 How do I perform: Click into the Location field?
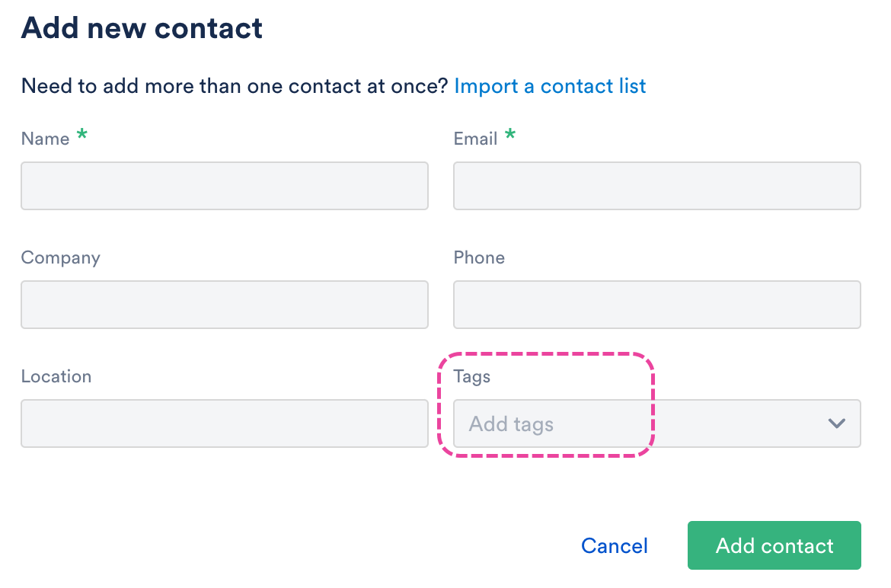pos(224,423)
